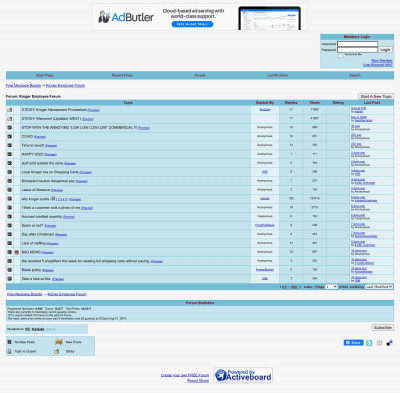Open the page number dropdown
The image size is (400, 393).
click(331, 287)
